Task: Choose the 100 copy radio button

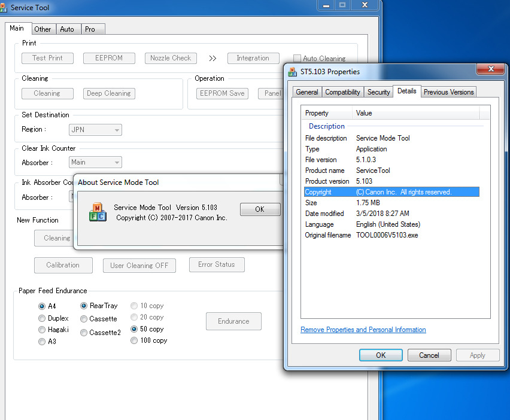Action: click(x=134, y=340)
